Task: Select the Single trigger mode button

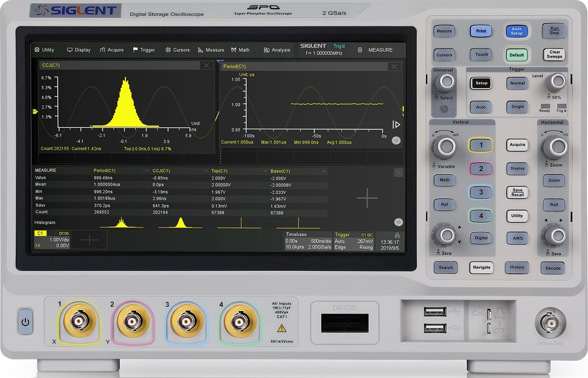Action: (517, 107)
